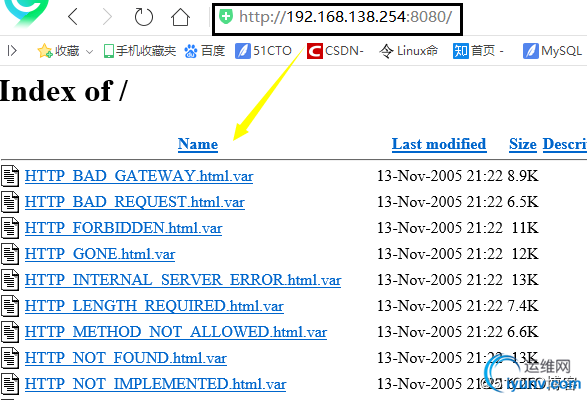Screen dimensions: 587x400
Task: Open the 百度 bookmark
Action: click(204, 51)
